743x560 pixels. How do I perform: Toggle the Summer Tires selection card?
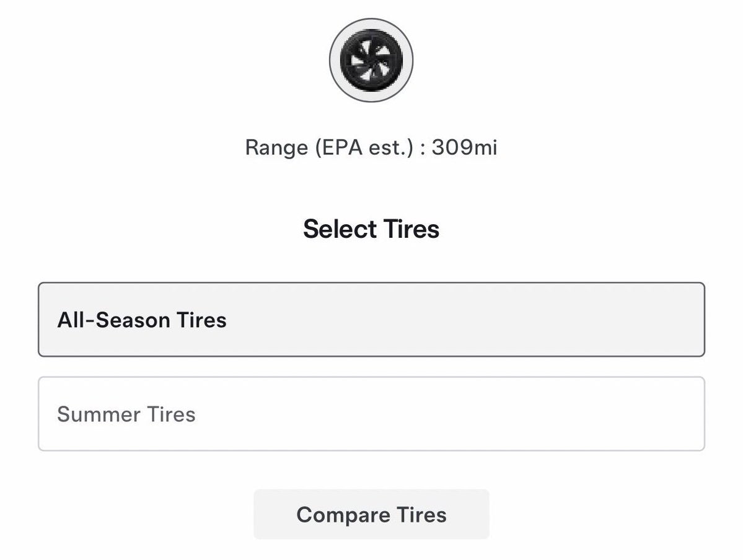click(371, 414)
